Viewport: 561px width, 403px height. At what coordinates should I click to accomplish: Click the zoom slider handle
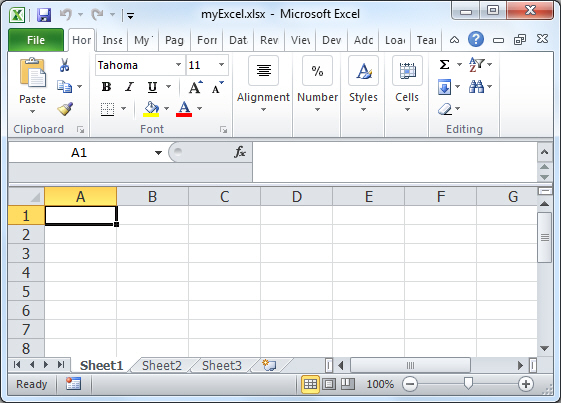pyautogui.click(x=468, y=384)
